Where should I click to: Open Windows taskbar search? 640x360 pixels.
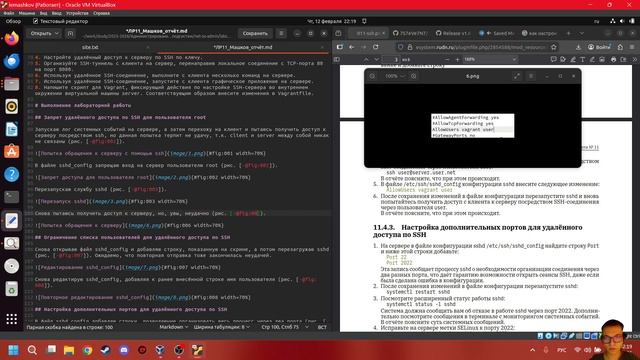(x=32, y=350)
